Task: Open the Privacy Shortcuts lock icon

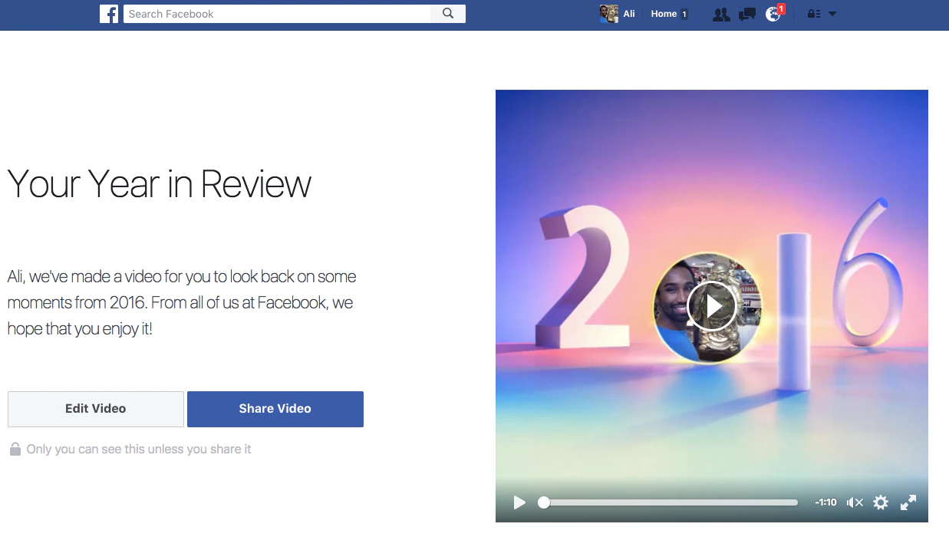Action: click(x=815, y=13)
